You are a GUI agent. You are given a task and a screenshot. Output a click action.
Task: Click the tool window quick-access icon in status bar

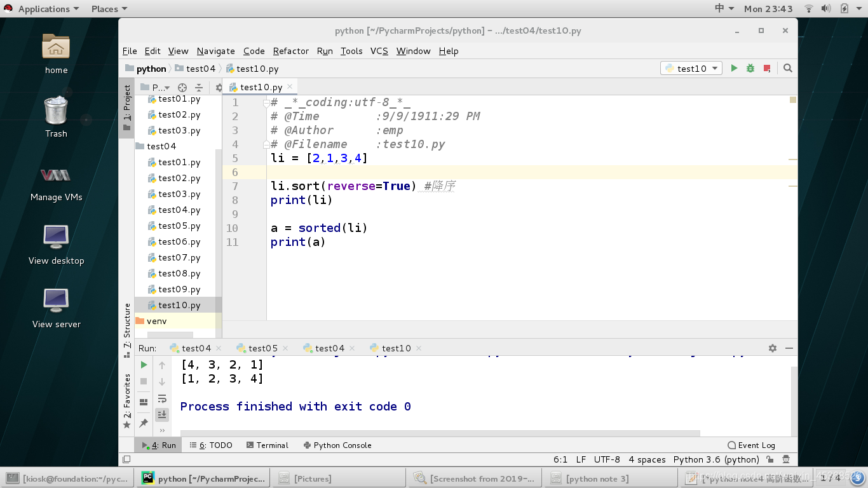pos(126,459)
